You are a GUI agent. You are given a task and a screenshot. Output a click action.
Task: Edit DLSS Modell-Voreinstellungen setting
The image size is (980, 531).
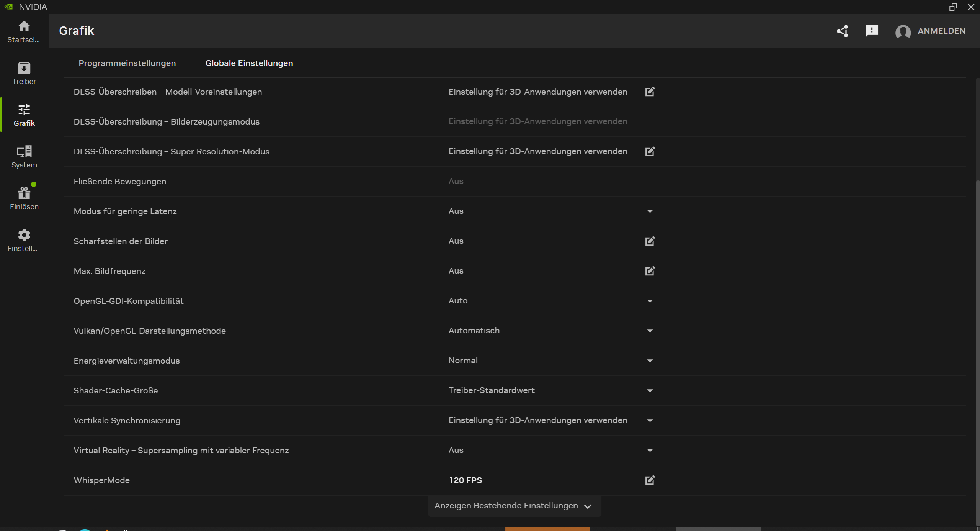click(x=650, y=92)
